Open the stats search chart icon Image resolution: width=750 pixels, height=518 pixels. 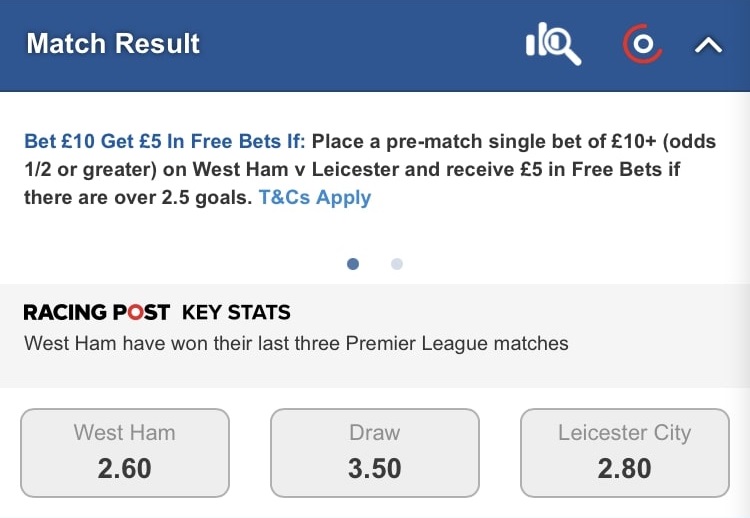(552, 45)
